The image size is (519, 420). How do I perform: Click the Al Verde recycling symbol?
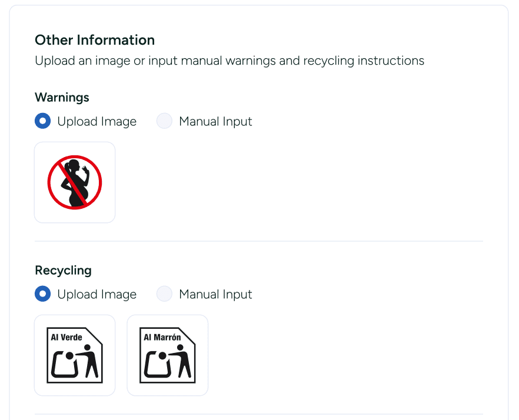75,355
